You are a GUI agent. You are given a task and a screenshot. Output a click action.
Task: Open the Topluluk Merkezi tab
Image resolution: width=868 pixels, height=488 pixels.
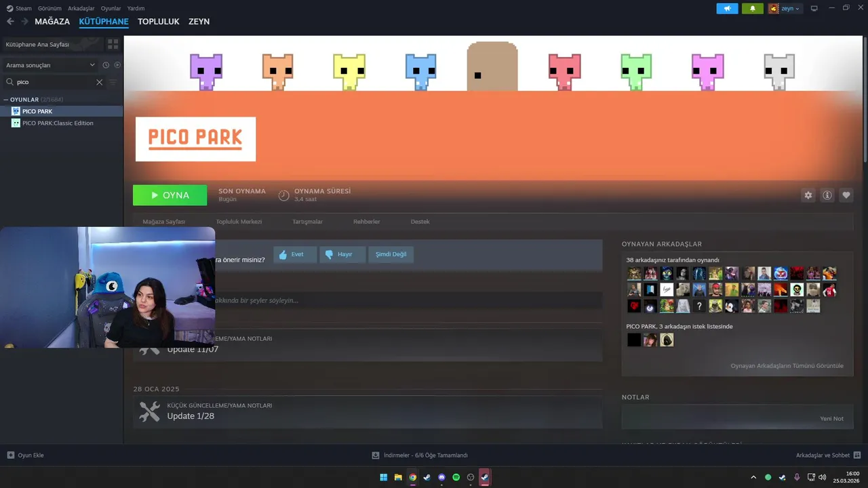point(239,222)
